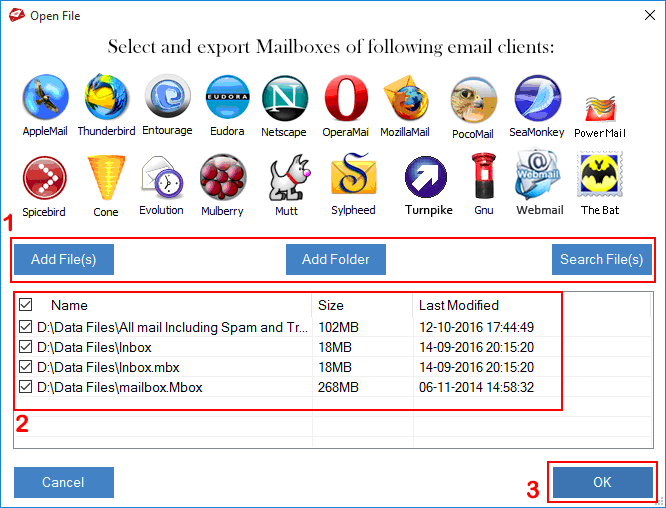Viewport: 666px width, 508px height.
Task: Pick the Entourage client icon
Action: click(168, 96)
